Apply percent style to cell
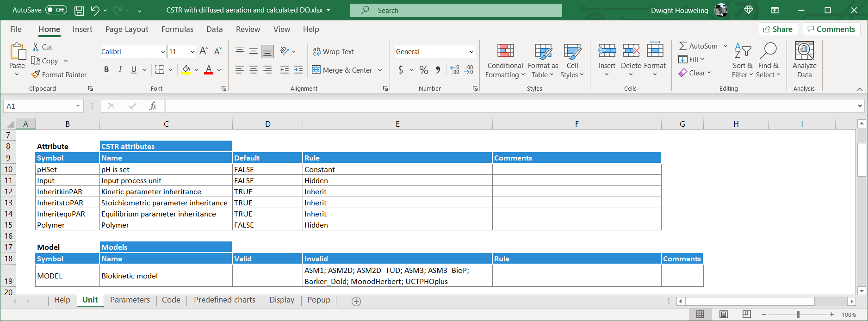The width and height of the screenshot is (868, 321). [x=423, y=70]
